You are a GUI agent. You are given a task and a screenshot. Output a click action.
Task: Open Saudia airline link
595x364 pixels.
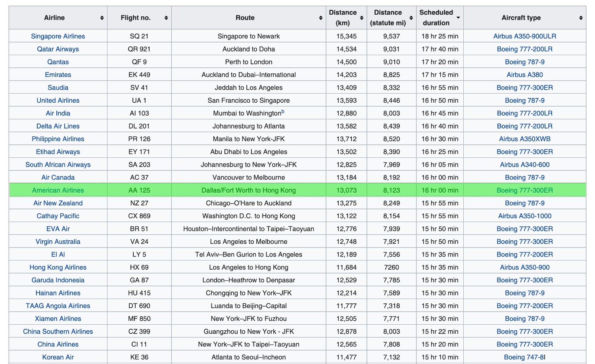point(58,88)
